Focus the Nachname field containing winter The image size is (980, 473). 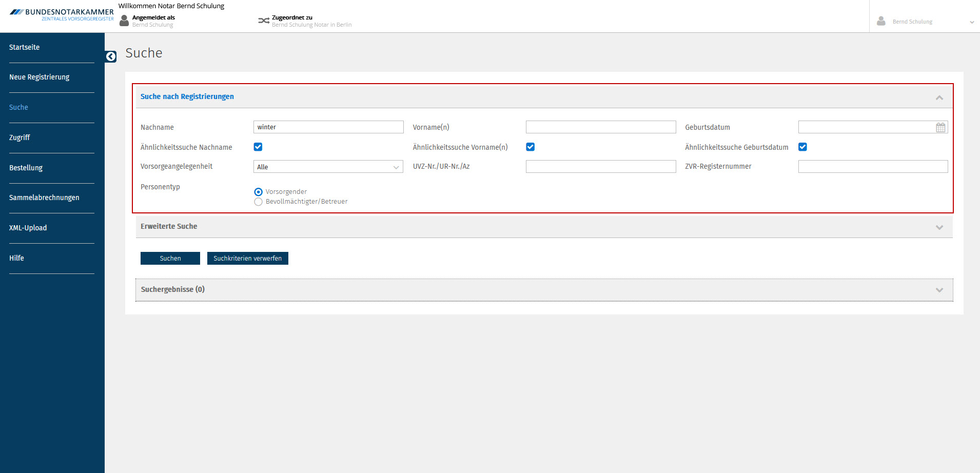[328, 127]
